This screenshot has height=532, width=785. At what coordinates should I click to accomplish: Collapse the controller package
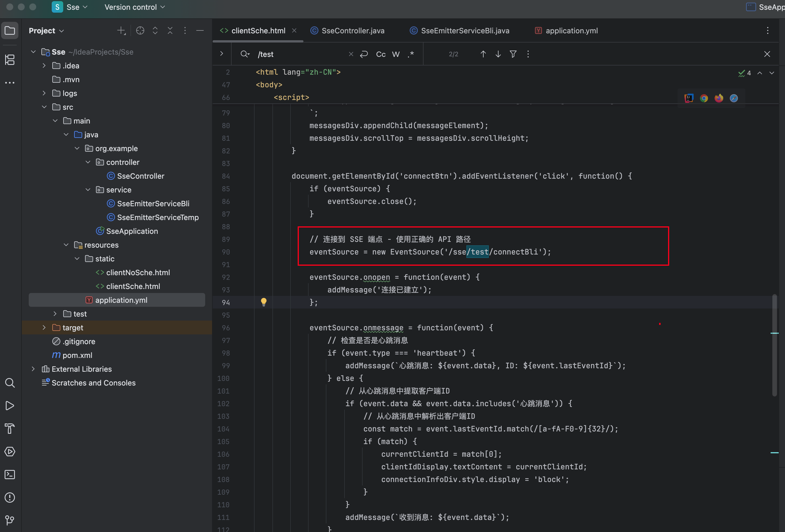click(88, 162)
